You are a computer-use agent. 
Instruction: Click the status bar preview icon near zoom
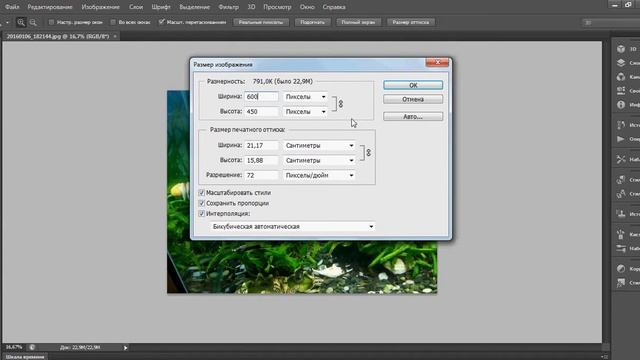tap(32, 347)
